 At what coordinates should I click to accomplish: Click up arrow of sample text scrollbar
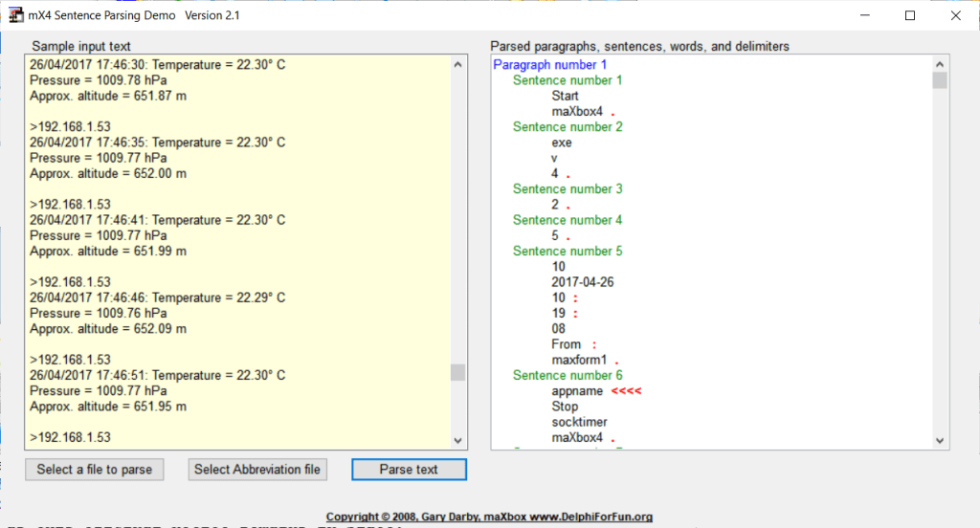457,65
